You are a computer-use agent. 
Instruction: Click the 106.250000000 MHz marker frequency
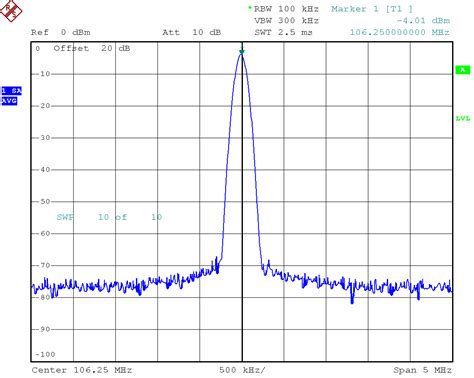[x=399, y=32]
